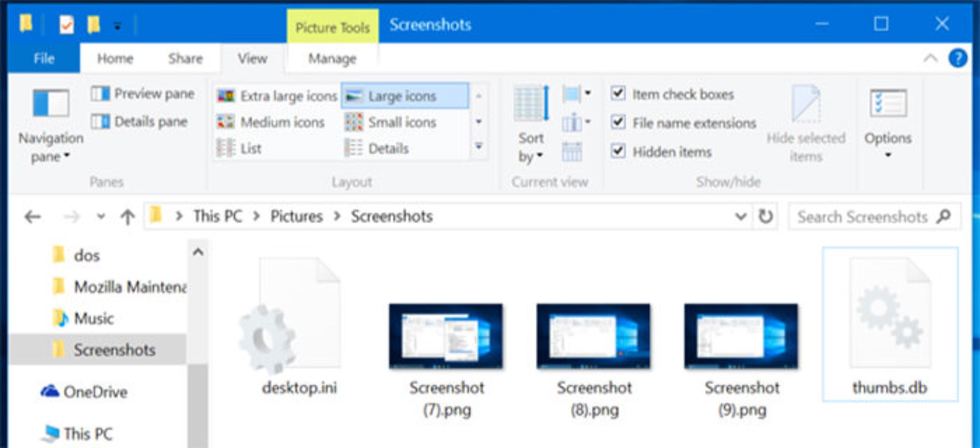Click Screenshots in the address bar
This screenshot has height=448, width=980.
coord(391,216)
